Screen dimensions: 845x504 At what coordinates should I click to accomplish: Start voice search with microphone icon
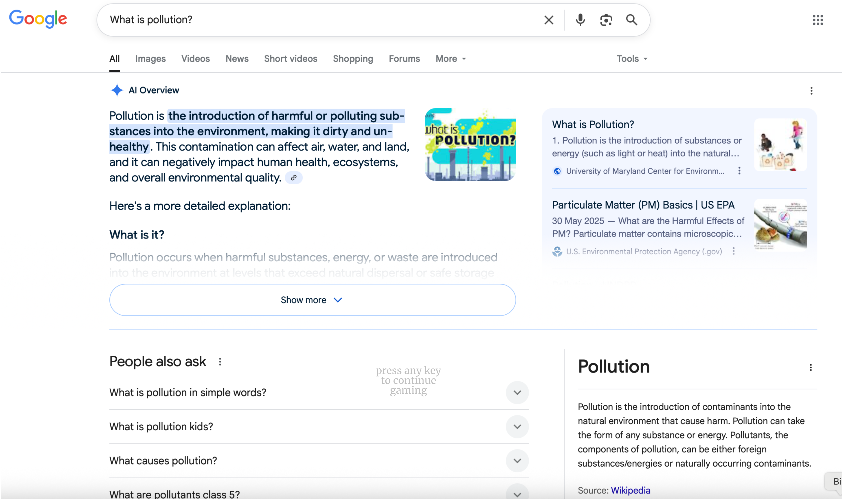coord(580,20)
